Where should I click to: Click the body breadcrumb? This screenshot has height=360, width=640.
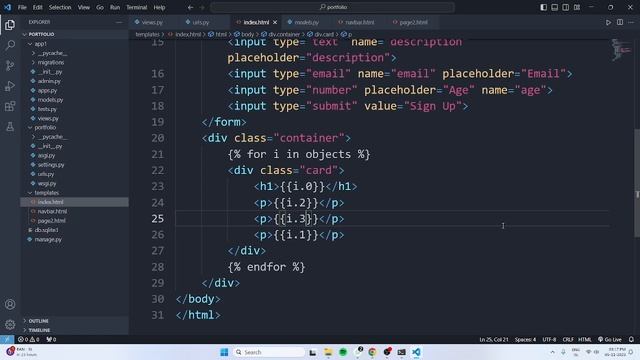point(244,35)
